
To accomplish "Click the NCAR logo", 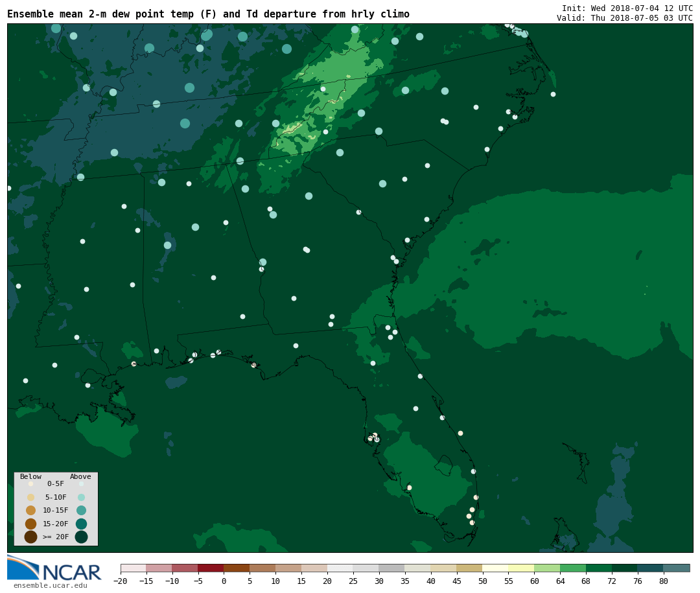I will (54, 568).
